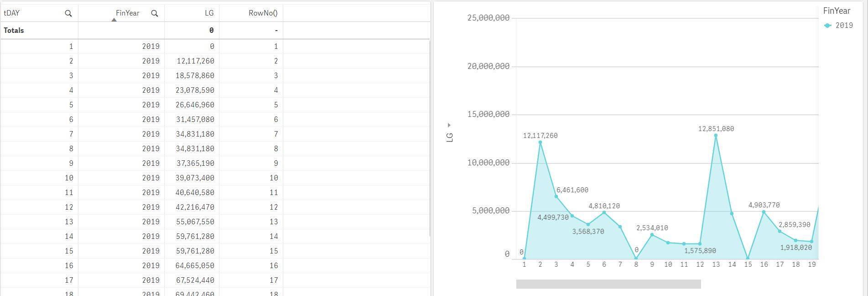
Task: Select table cell 40,640,580
Action: pyautogui.click(x=195, y=192)
